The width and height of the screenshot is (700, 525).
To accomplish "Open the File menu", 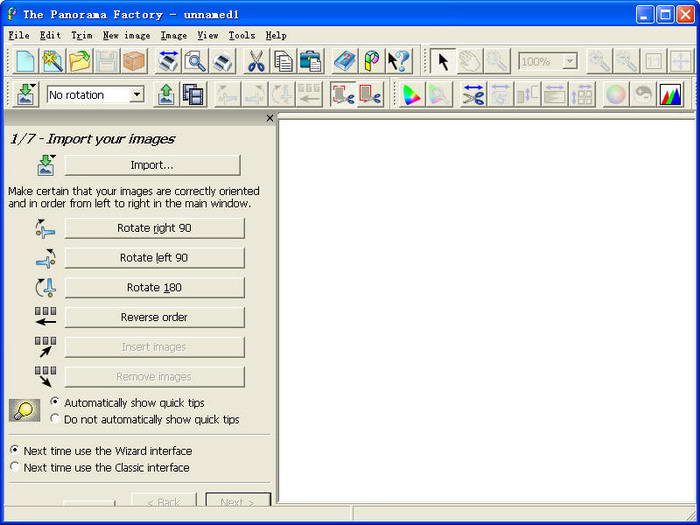I will pyautogui.click(x=19, y=35).
